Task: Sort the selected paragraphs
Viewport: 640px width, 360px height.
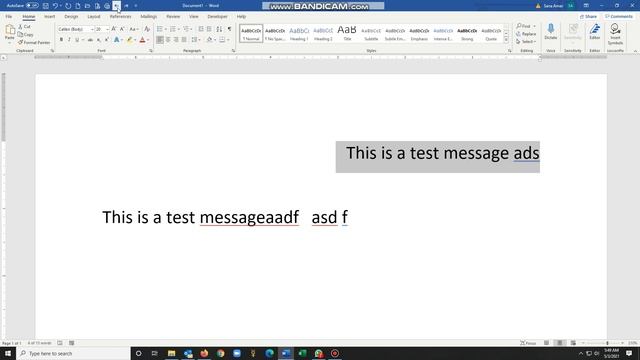Action: coord(219,29)
